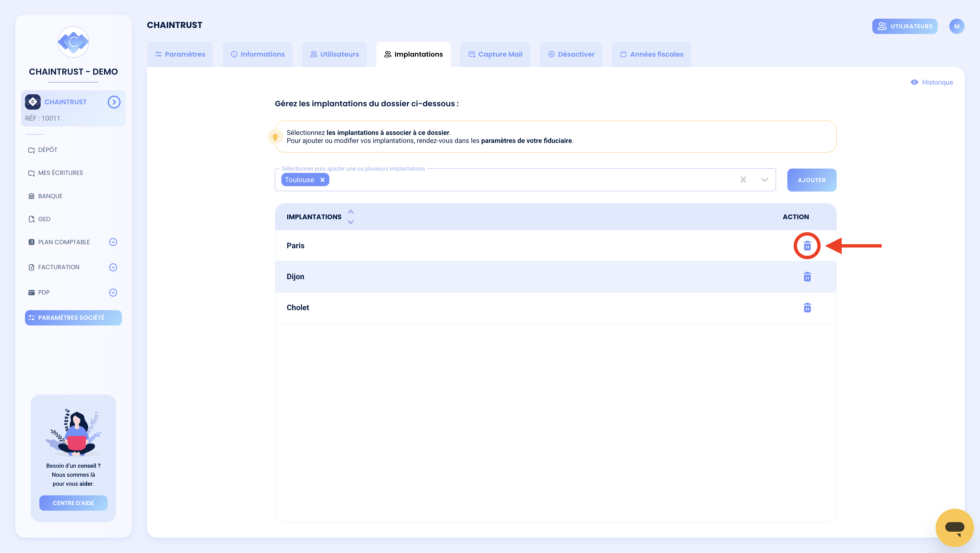Click the IMPLANTATIONS column header
The height and width of the screenshot is (553, 980).
(314, 217)
